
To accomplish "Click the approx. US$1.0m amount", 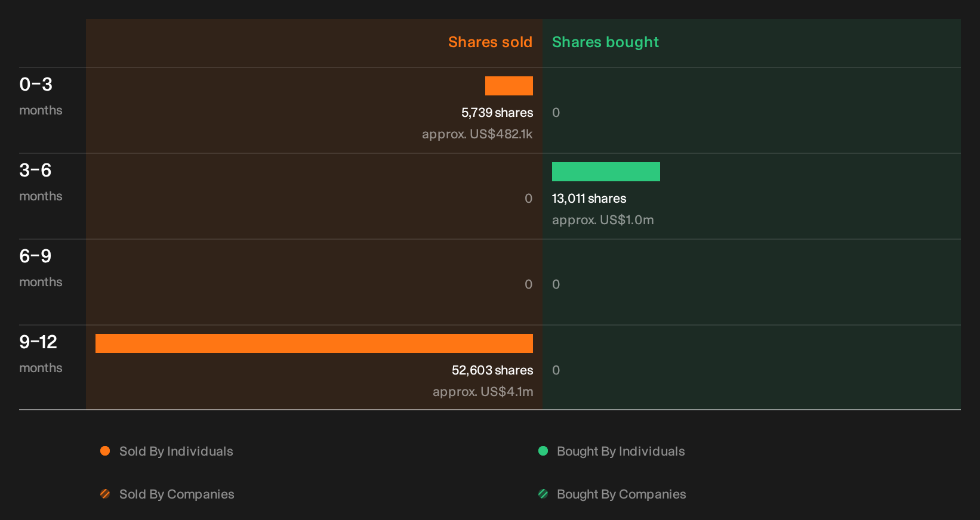I will 603,220.
